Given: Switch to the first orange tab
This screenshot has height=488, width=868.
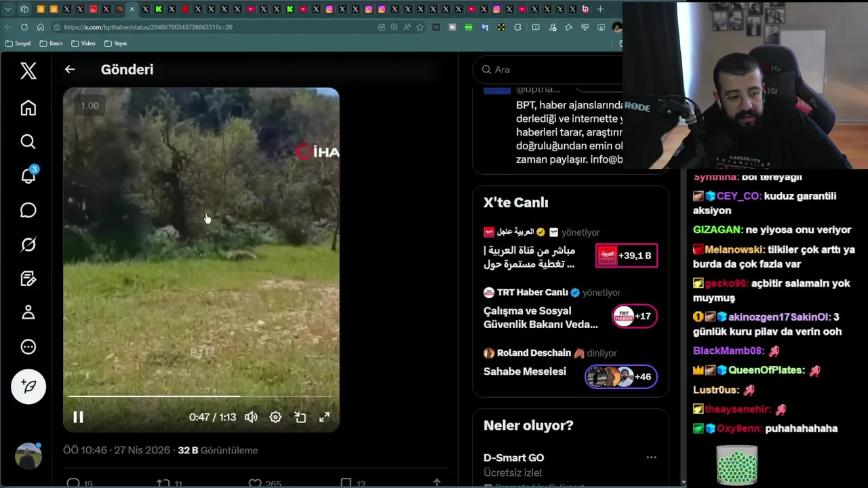Looking at the screenshot, I should (x=41, y=9).
